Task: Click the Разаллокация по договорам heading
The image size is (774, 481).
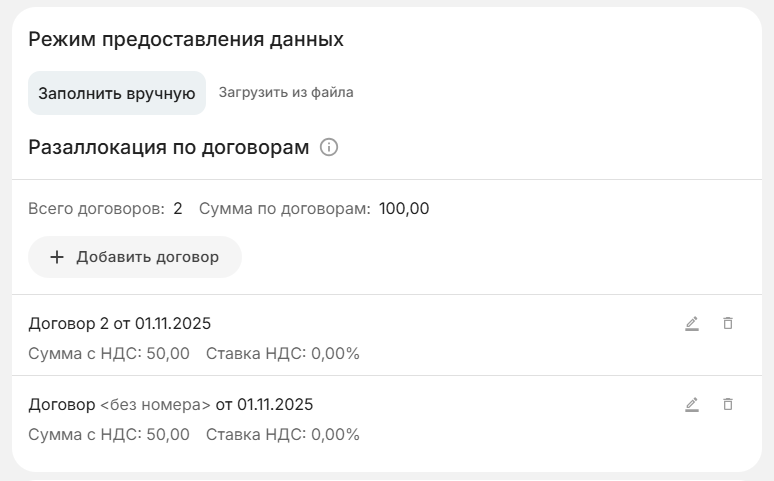Action: pyautogui.click(x=169, y=148)
